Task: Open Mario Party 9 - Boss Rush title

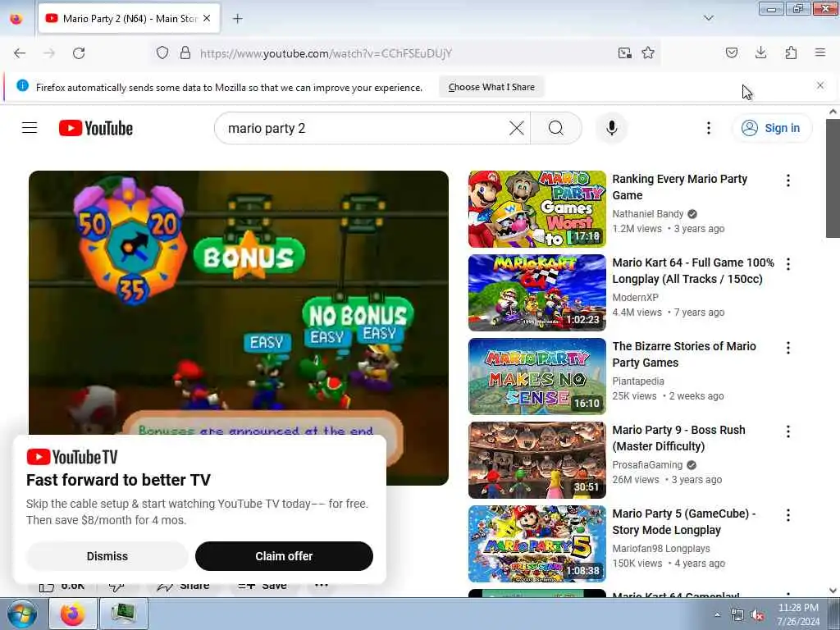Action: click(678, 438)
